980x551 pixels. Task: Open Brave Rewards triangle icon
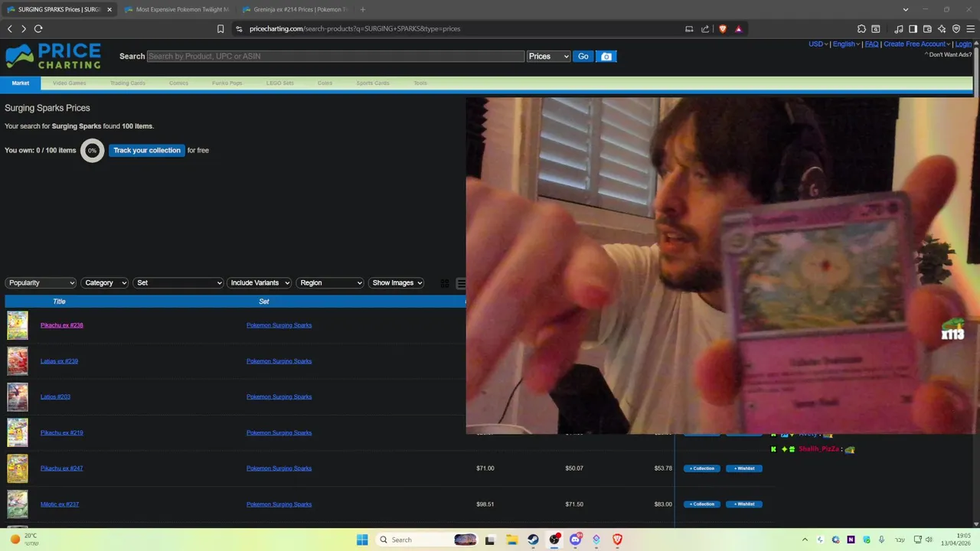click(x=739, y=29)
